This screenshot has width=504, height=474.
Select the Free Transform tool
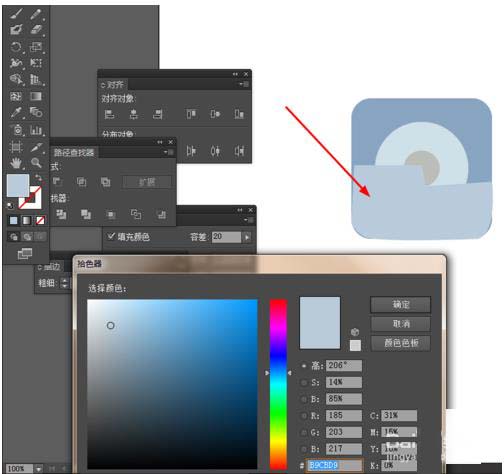point(36,63)
